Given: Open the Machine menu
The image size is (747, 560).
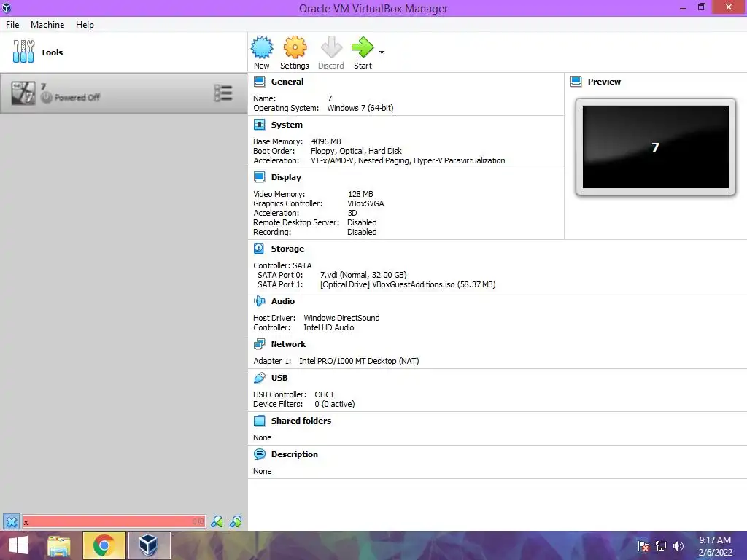Looking at the screenshot, I should pyautogui.click(x=47, y=25).
